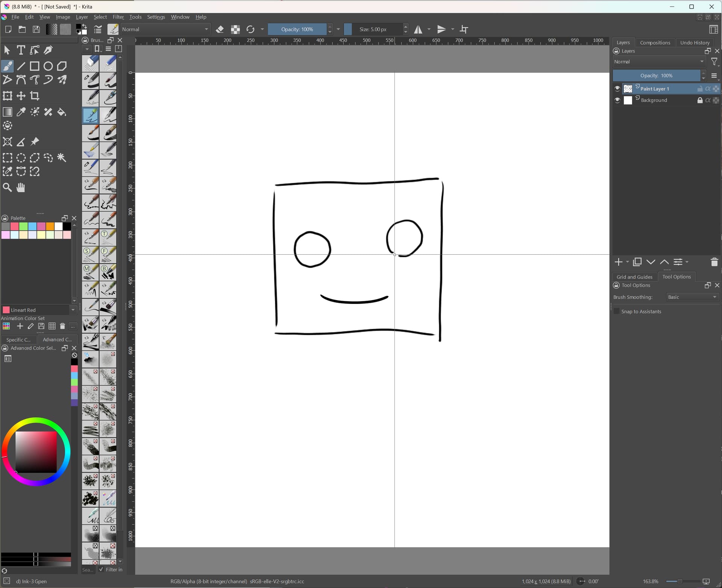This screenshot has width=722, height=588.
Task: Select the Crop tool
Action: tap(35, 96)
